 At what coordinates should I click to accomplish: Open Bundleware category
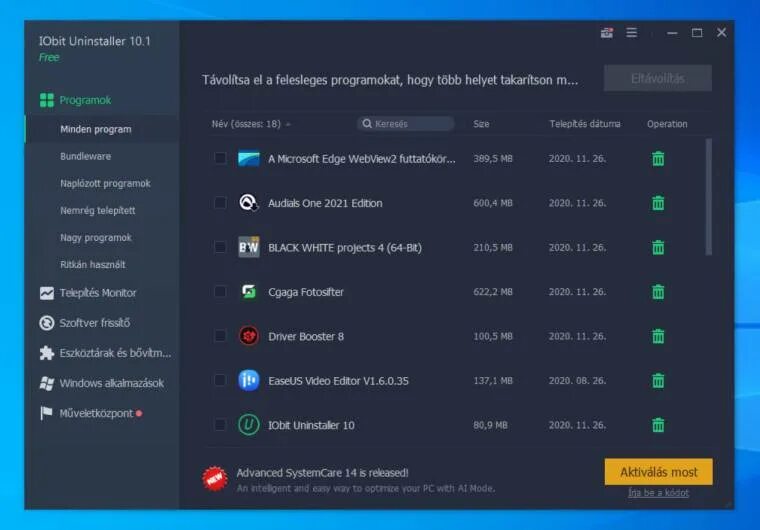click(x=85, y=156)
